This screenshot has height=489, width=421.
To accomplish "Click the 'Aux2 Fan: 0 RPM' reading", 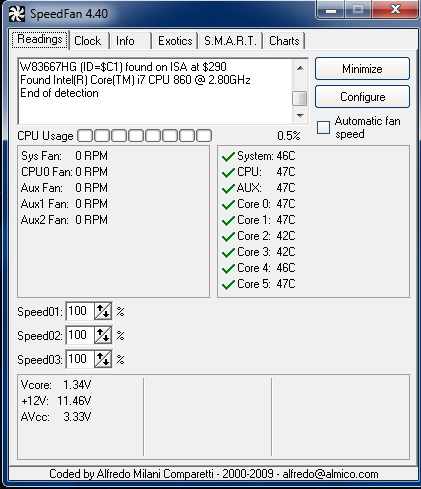I will [x=64, y=220].
